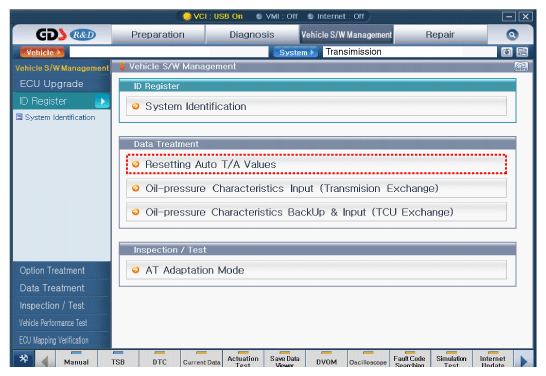Switch to the Repair tab
This screenshot has width=546, height=376.
(x=440, y=34)
